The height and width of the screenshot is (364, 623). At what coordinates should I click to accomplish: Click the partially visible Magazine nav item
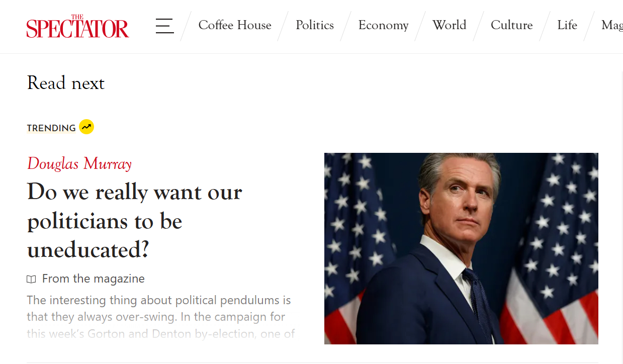pyautogui.click(x=612, y=25)
